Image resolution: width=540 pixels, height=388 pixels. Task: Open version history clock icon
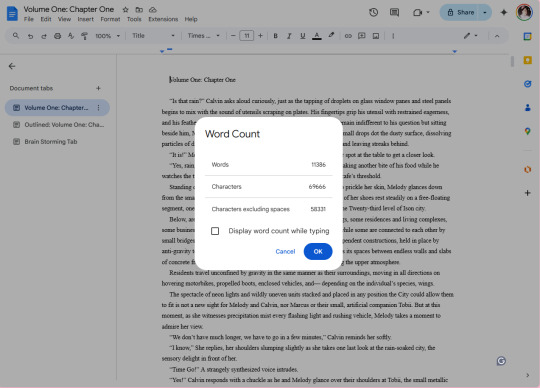pos(373,13)
